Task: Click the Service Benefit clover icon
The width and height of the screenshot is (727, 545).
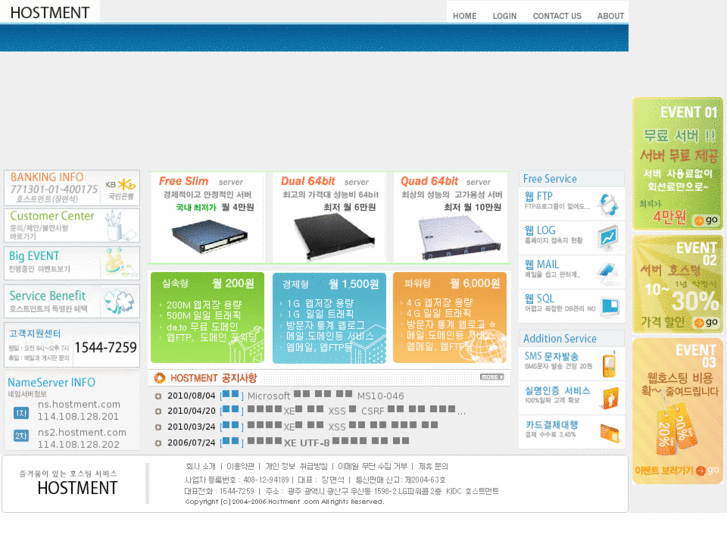Action: point(119,301)
